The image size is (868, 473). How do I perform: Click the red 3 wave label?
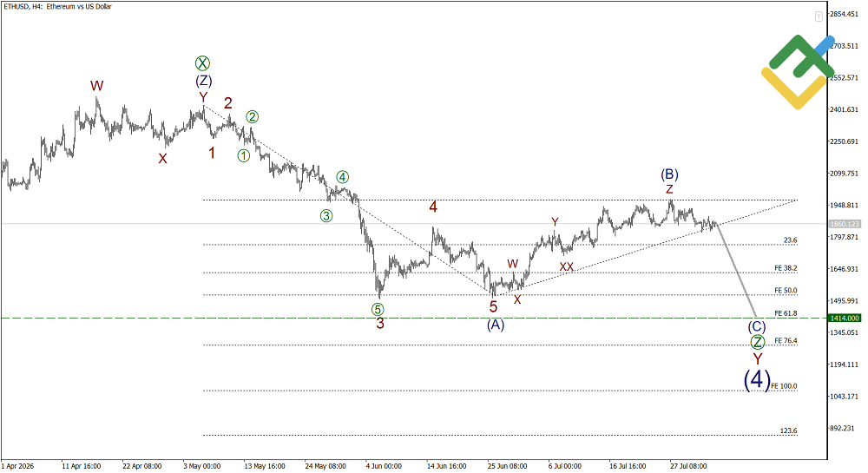(x=380, y=324)
